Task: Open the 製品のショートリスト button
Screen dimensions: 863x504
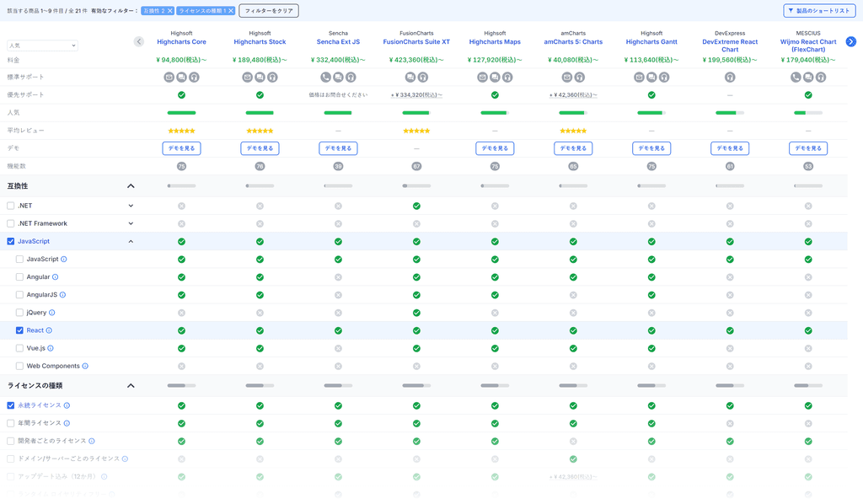Action: (x=818, y=10)
